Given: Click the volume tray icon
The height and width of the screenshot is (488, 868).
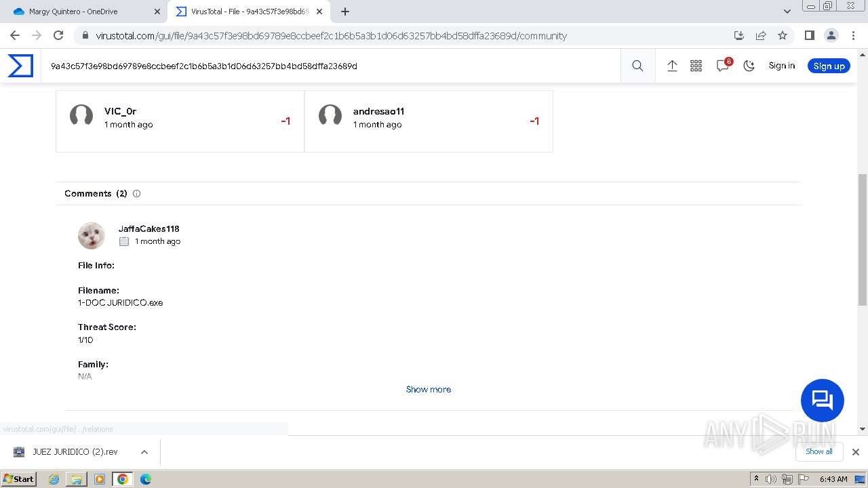Looking at the screenshot, I should (x=771, y=479).
